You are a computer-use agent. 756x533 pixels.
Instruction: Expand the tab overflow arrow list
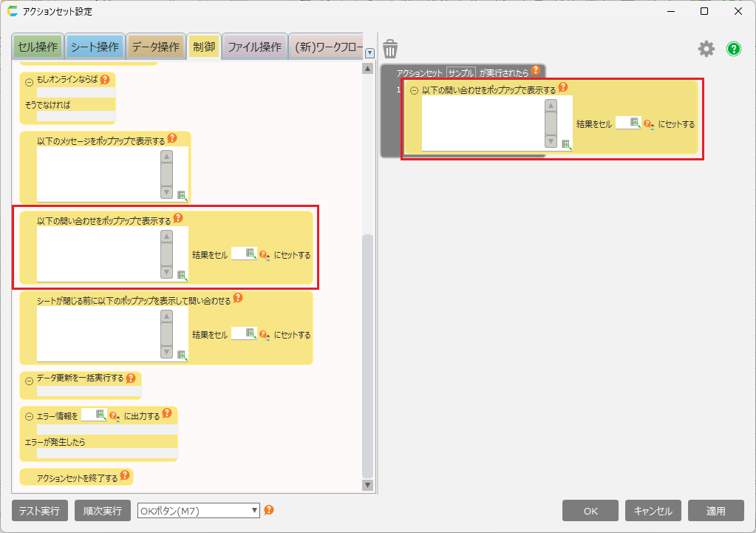click(370, 52)
